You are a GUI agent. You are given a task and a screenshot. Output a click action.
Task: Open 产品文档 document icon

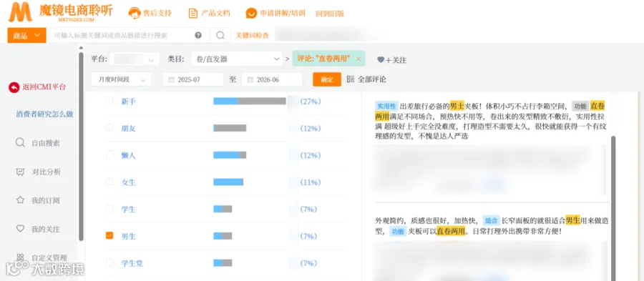[x=192, y=13]
